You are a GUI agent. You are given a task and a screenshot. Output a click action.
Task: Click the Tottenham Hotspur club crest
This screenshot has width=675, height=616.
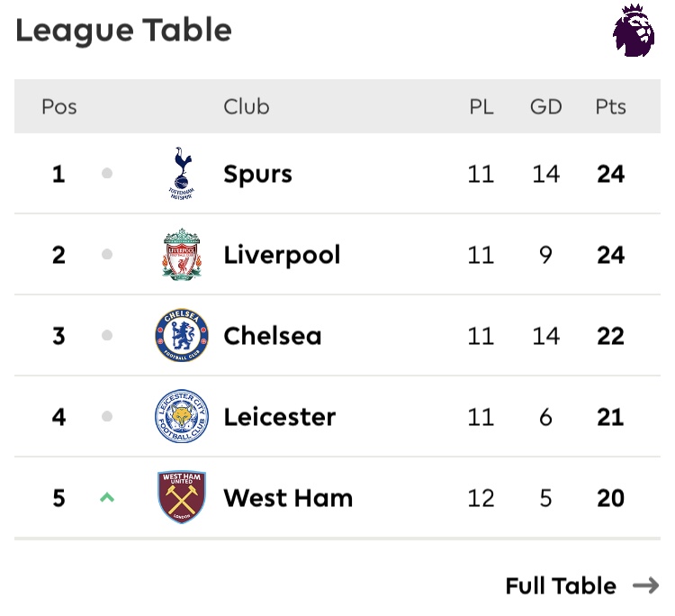tap(182, 173)
